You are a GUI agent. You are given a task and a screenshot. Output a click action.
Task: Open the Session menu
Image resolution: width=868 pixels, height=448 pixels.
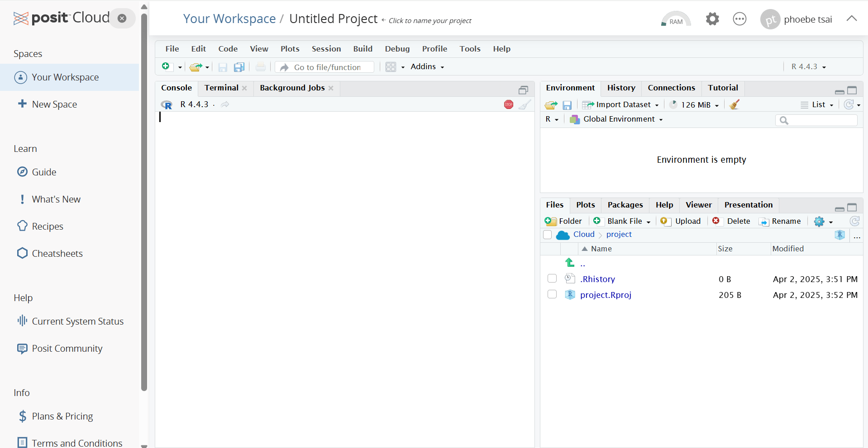coord(326,49)
